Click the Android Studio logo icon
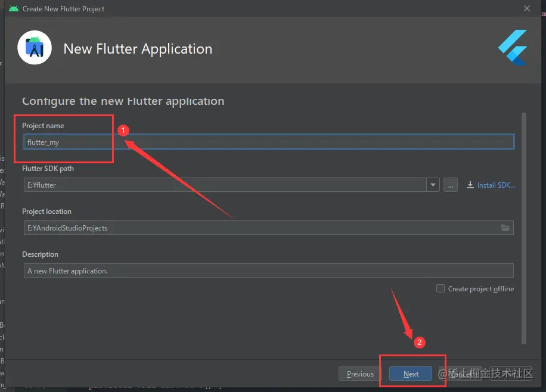This screenshot has height=392, width=546. [x=35, y=48]
